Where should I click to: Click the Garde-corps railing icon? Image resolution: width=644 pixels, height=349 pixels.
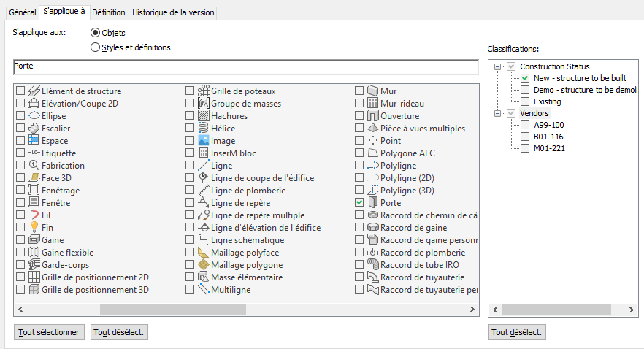tap(34, 264)
